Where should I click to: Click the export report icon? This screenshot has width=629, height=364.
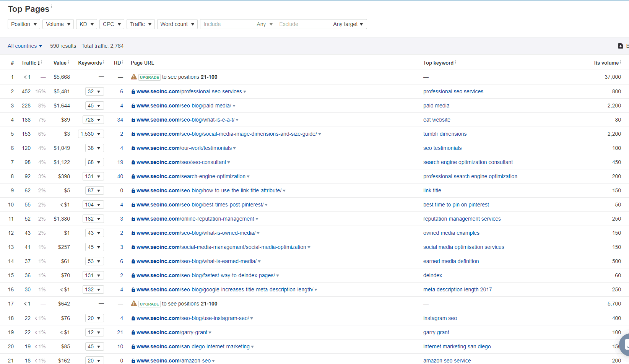click(620, 45)
